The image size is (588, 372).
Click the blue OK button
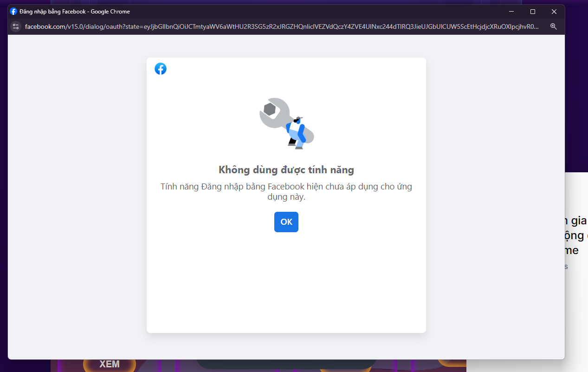[x=286, y=222]
